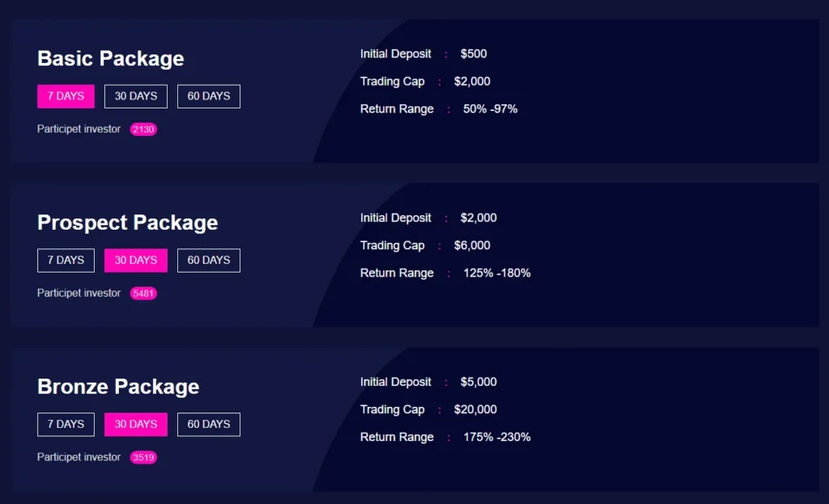Click the 5481 participant investor badge
This screenshot has width=829, height=504.
[143, 294]
